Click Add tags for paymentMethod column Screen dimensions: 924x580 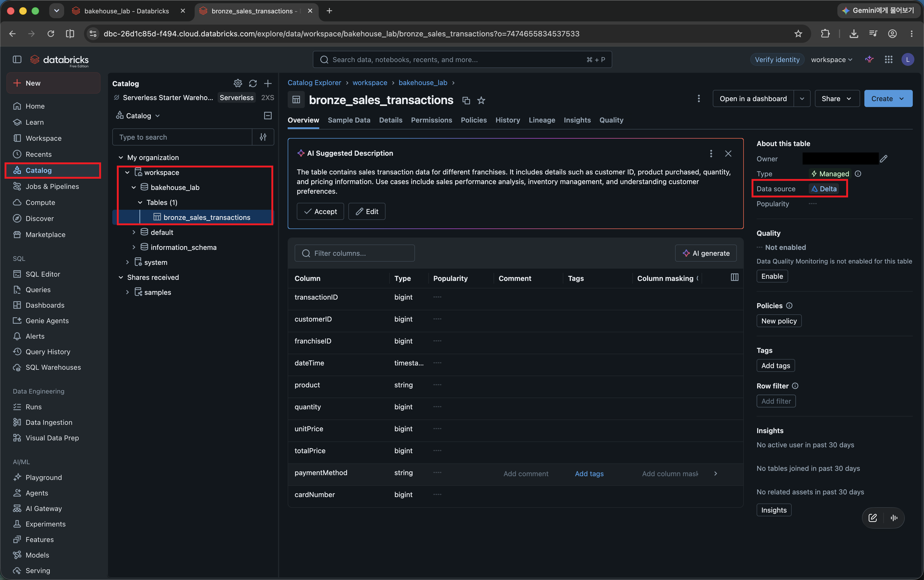pos(589,474)
